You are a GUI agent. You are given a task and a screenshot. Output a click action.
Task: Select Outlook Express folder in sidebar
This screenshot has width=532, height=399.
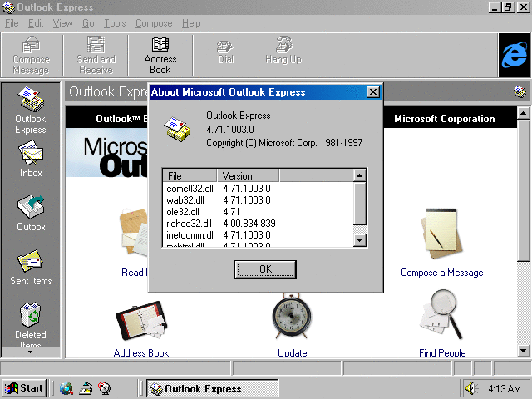point(31,111)
